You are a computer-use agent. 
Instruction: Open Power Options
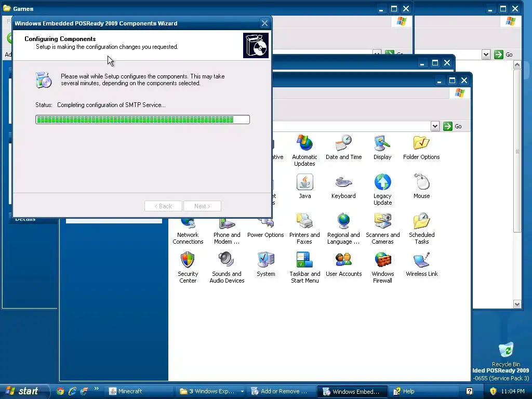coord(265,228)
